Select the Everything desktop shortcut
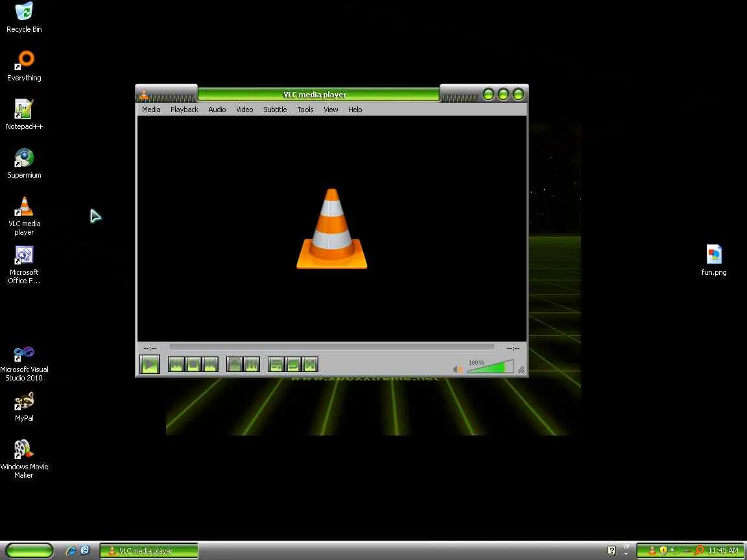 click(24, 66)
